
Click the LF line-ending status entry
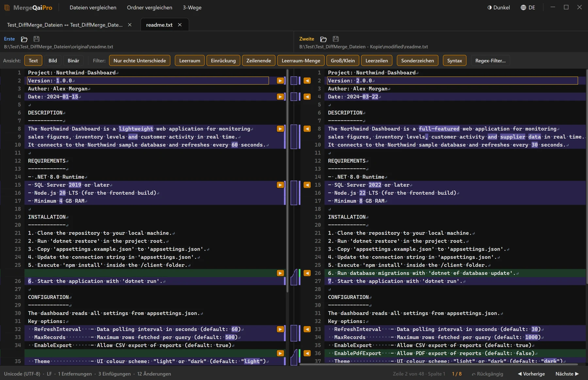click(49, 374)
